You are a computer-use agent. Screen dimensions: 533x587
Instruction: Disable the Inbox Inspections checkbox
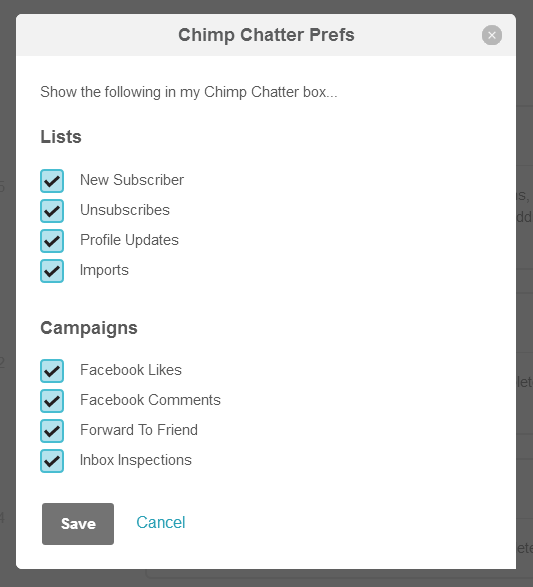tap(52, 461)
